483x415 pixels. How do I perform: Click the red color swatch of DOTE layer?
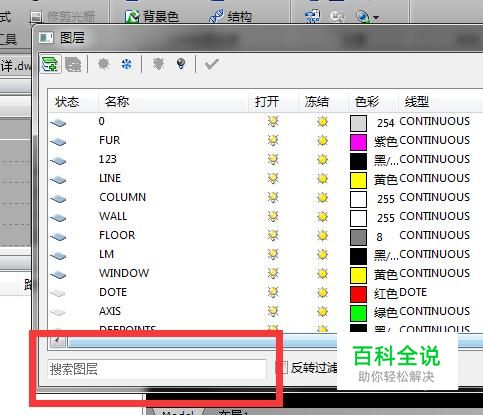pyautogui.click(x=358, y=294)
